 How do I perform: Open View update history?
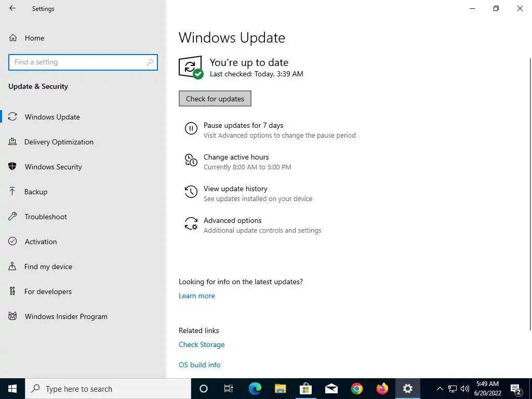[235, 189]
